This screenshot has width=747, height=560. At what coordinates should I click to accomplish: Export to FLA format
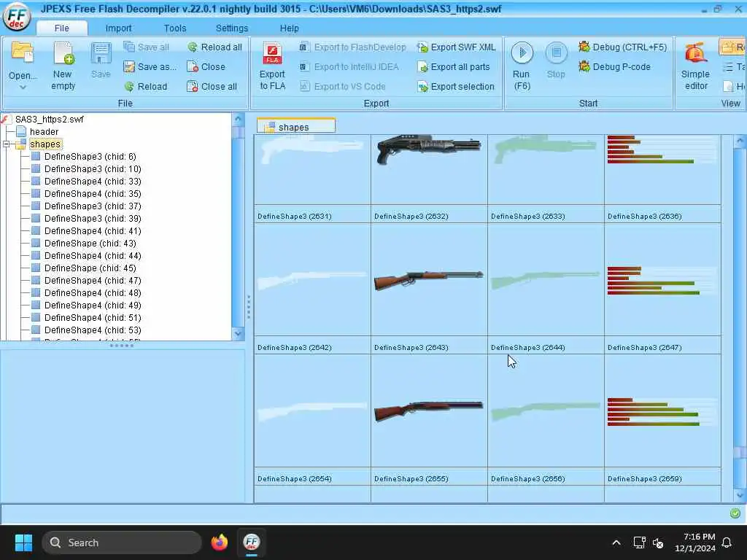(x=273, y=66)
